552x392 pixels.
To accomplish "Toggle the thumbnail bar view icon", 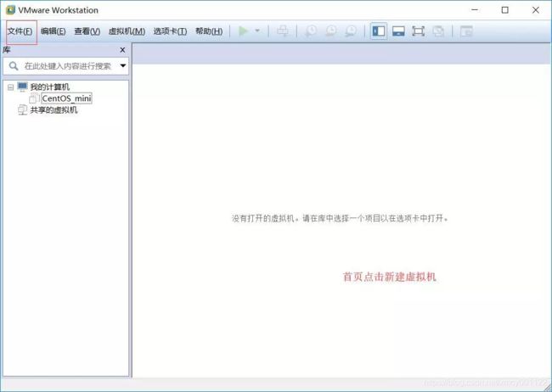I will (398, 31).
